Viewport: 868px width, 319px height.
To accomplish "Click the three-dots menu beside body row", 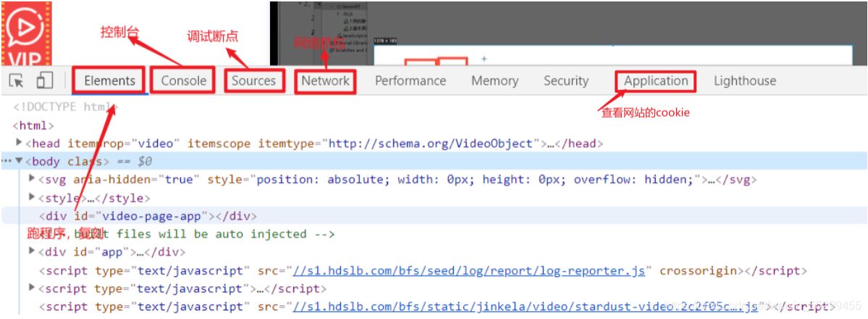I will 6,161.
